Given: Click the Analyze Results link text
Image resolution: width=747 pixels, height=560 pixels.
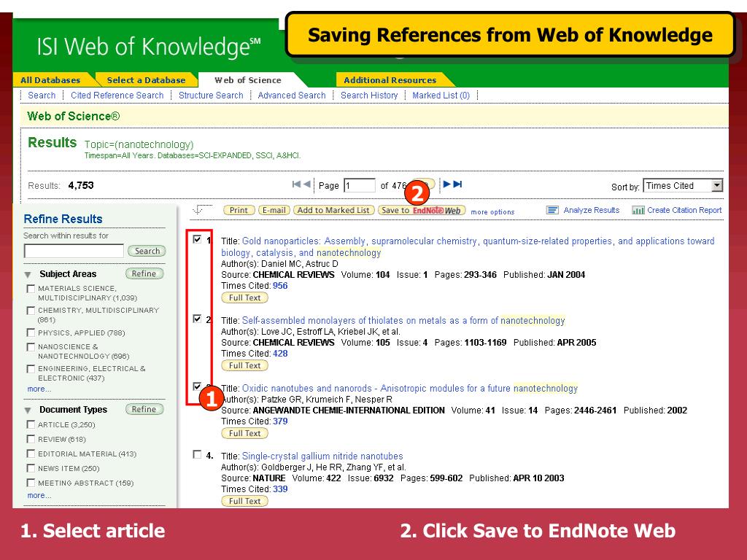Looking at the screenshot, I should click(x=591, y=210).
